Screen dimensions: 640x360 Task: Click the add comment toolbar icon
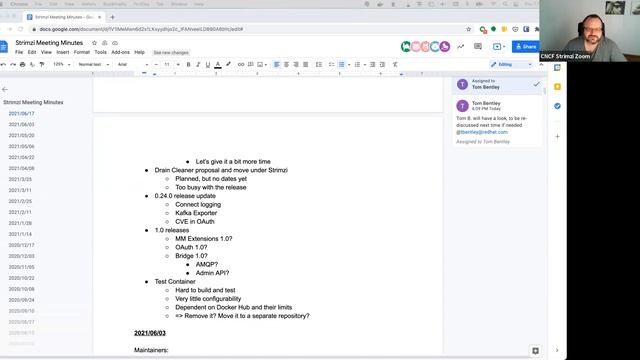tap(251, 64)
